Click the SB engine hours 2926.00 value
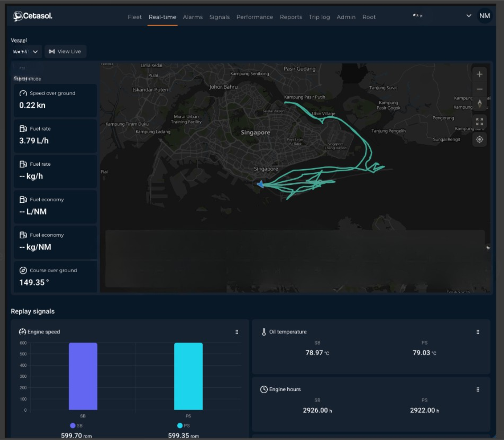 coord(317,410)
